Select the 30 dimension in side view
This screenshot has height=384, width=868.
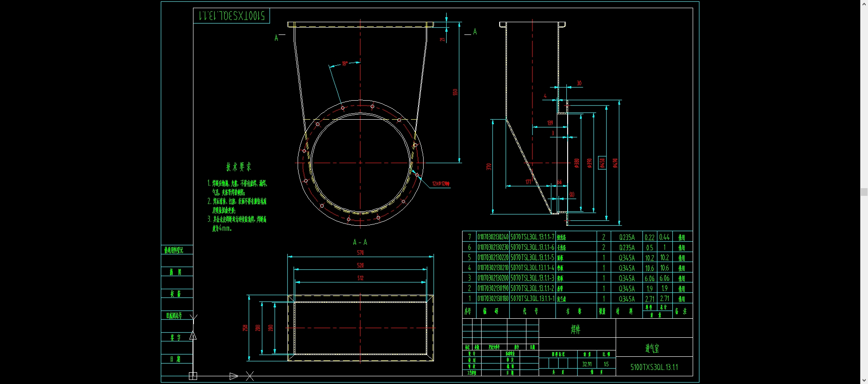click(x=579, y=83)
